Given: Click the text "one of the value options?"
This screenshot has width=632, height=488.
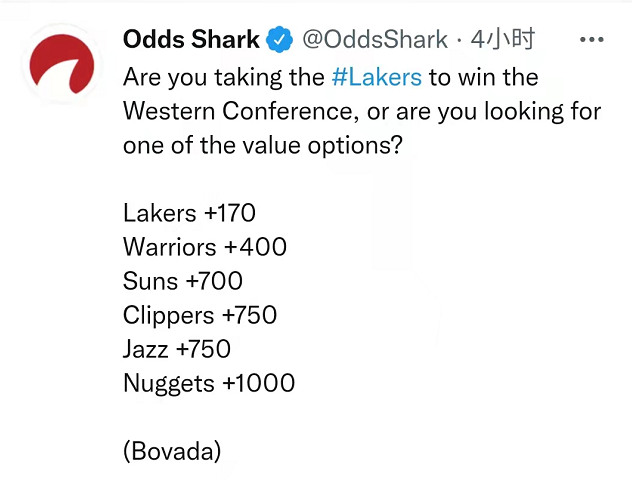Looking at the screenshot, I should pos(263,145).
